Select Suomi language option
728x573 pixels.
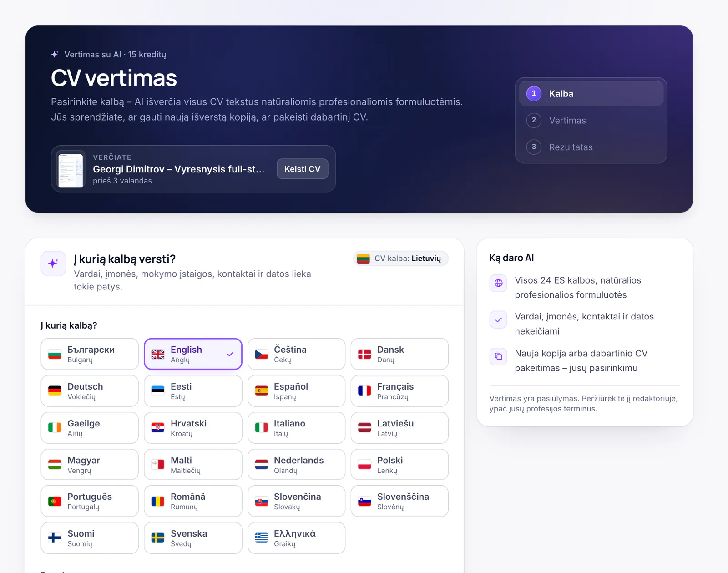(x=90, y=538)
